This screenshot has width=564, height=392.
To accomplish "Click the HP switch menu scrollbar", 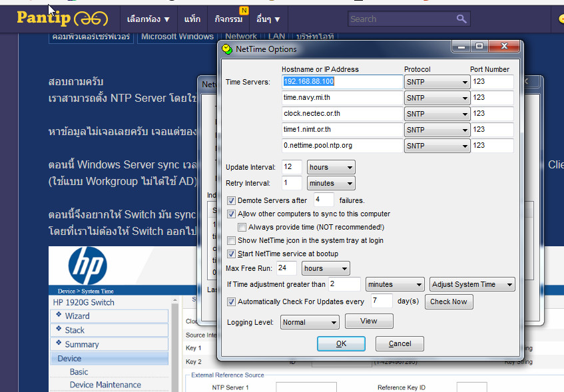I will (x=175, y=344).
